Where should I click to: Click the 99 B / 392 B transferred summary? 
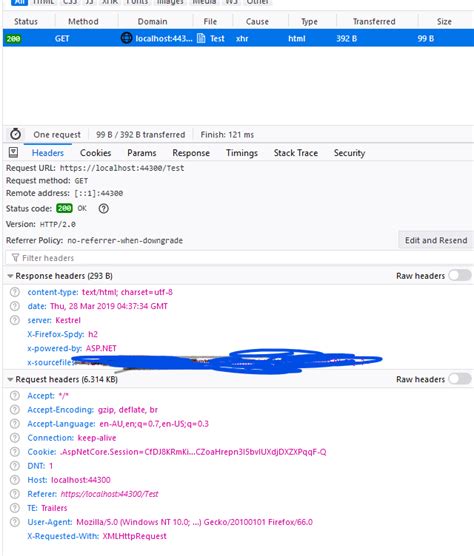(140, 135)
